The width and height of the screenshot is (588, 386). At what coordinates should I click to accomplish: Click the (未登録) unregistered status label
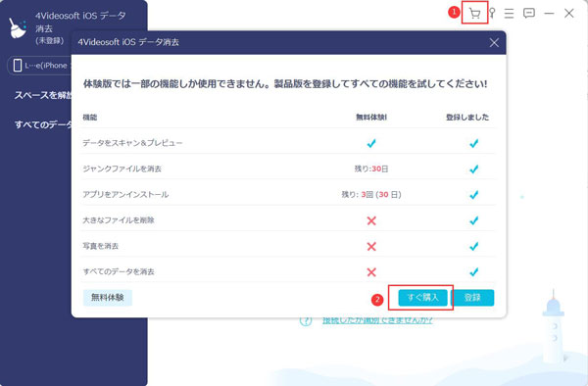tap(50, 40)
